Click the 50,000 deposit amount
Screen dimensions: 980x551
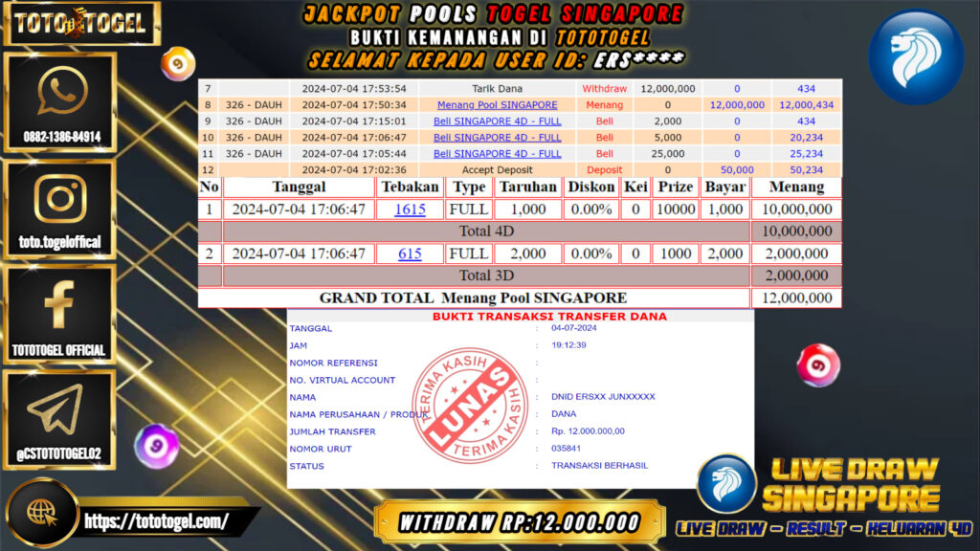pos(737,170)
